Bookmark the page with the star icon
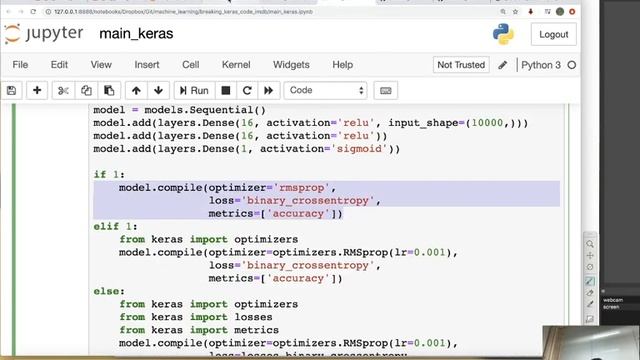640x360 pixels. 515,12
